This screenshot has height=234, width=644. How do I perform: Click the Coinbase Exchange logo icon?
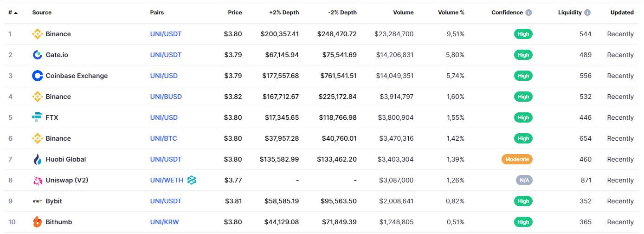(x=38, y=76)
